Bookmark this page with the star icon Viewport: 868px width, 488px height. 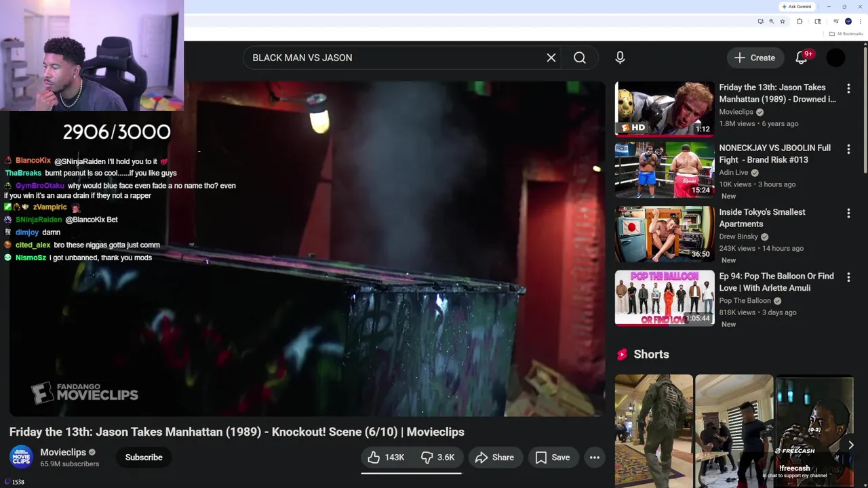pyautogui.click(x=783, y=21)
